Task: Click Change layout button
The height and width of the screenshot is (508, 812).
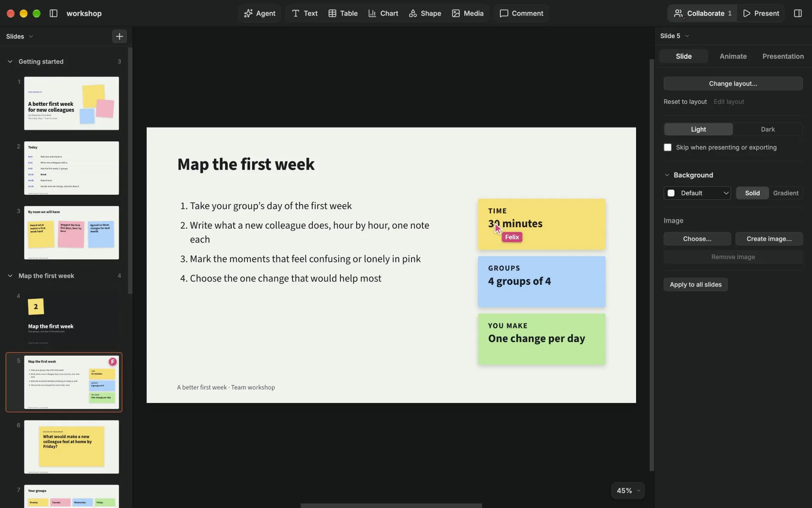Action: click(733, 83)
